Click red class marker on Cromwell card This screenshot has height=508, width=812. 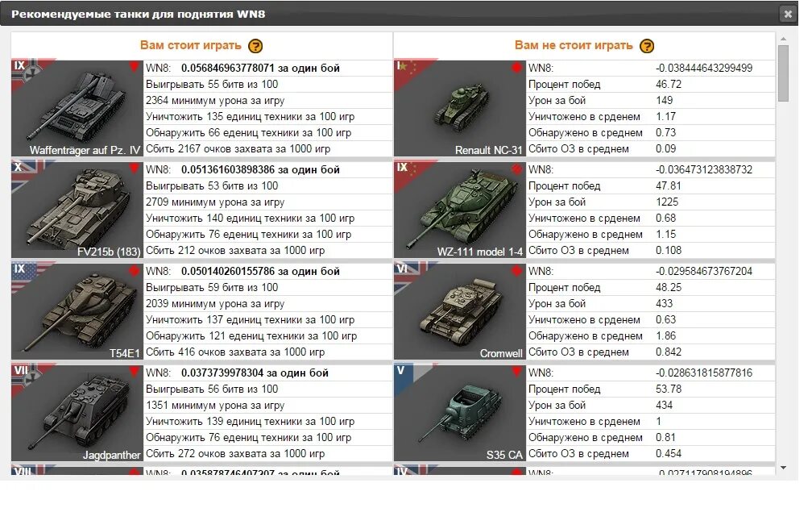click(516, 270)
